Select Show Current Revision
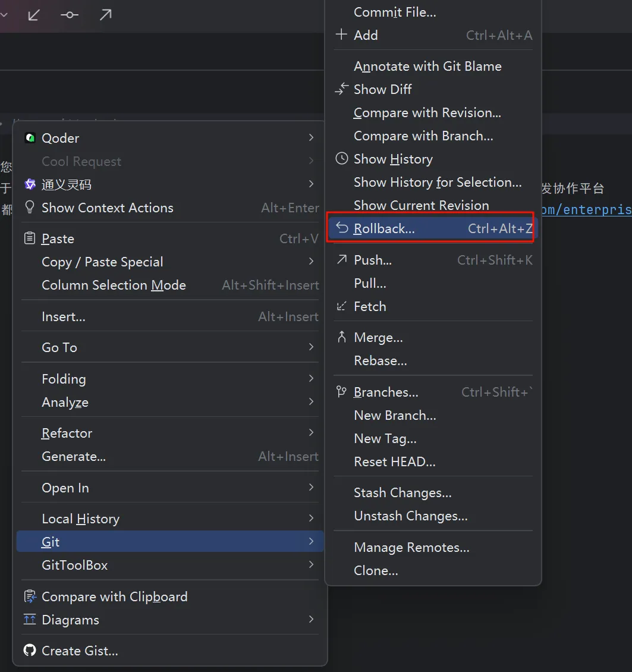 [x=433, y=205]
